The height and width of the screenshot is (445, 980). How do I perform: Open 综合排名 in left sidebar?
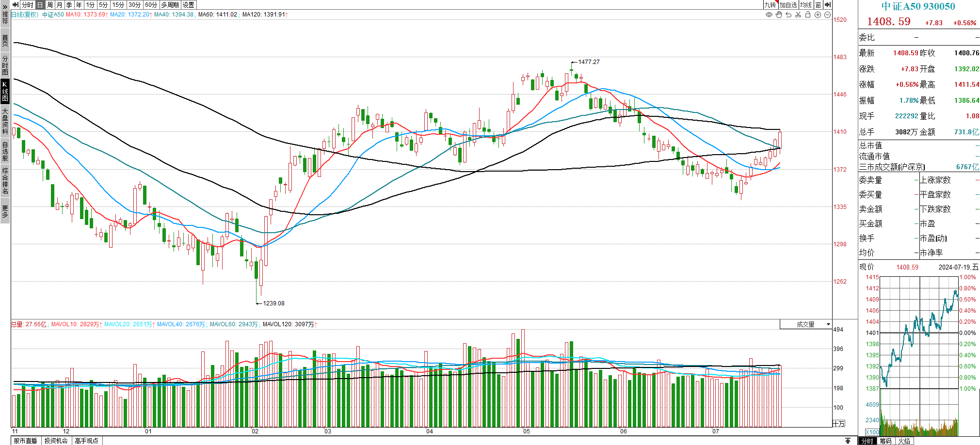click(5, 181)
